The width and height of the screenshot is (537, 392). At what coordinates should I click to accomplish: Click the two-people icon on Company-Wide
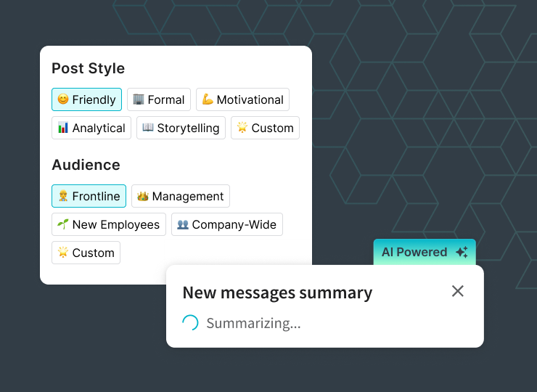click(x=183, y=224)
